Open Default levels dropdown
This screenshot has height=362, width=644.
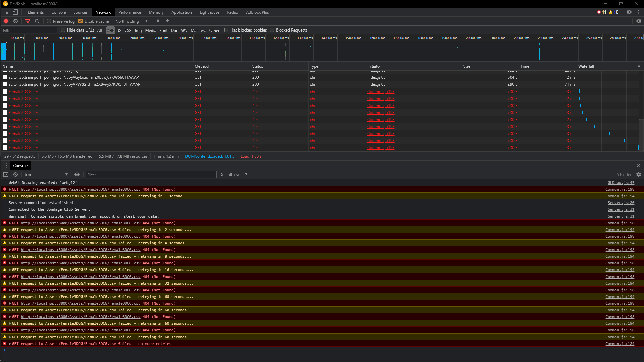(x=233, y=174)
